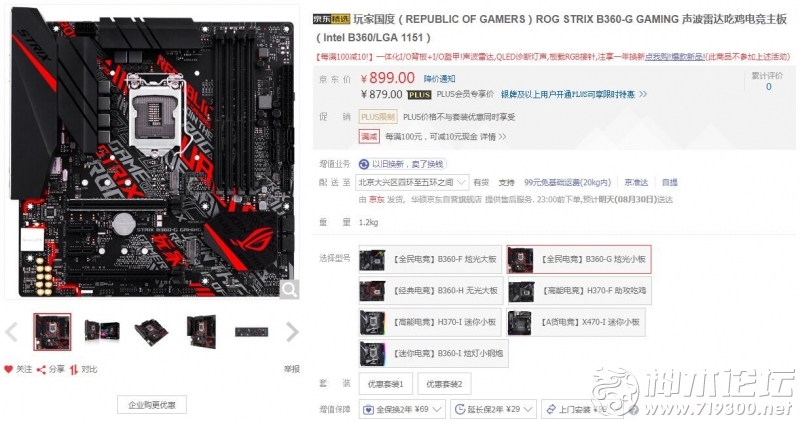
Task: Select the X470-I 迷你小板 model option
Action: coord(576,322)
